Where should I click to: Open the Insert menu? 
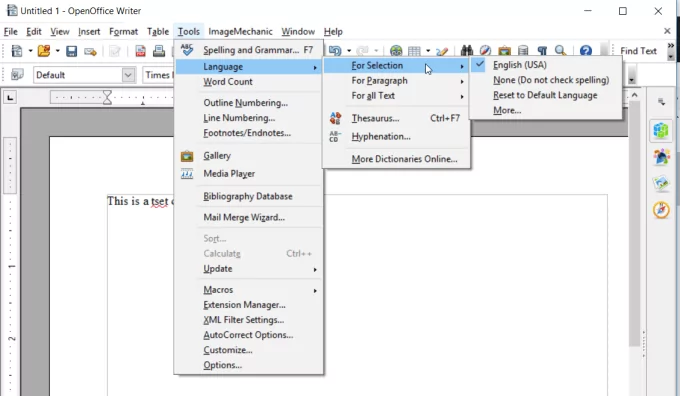click(89, 32)
